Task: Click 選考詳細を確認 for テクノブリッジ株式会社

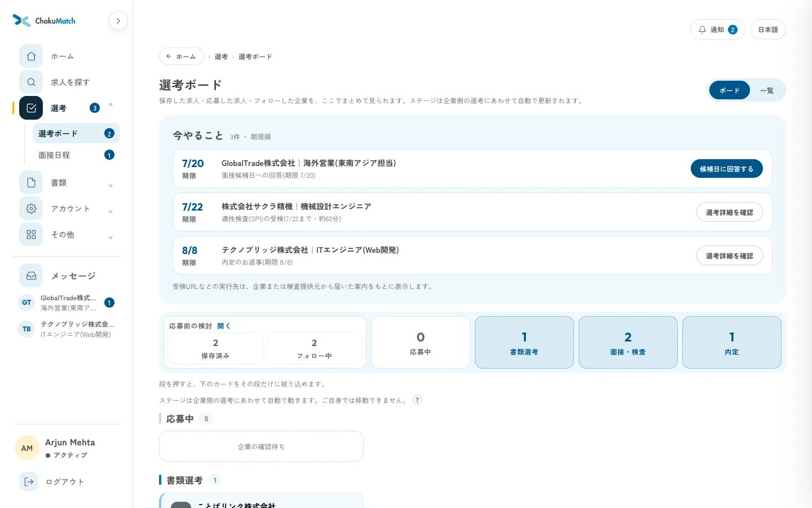Action: click(730, 256)
